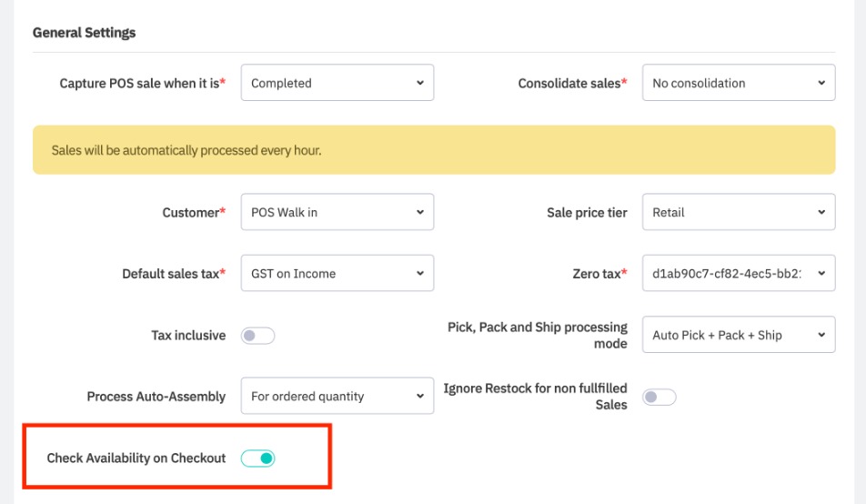Image resolution: width=866 pixels, height=504 pixels.
Task: Disable the Check Availability on Checkout toggle
Action: (x=257, y=459)
